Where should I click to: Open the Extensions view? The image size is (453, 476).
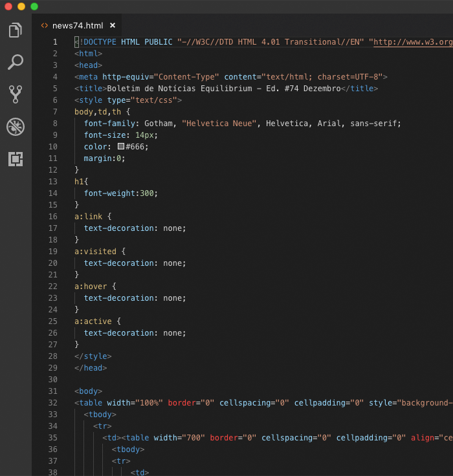point(16,159)
